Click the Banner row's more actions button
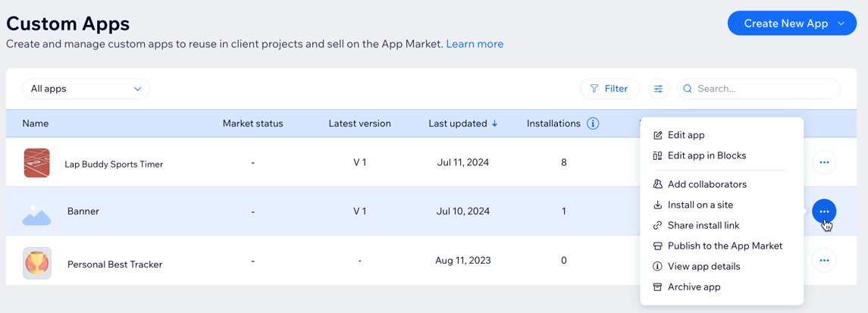Viewport: 868px width, 313px height. [824, 211]
